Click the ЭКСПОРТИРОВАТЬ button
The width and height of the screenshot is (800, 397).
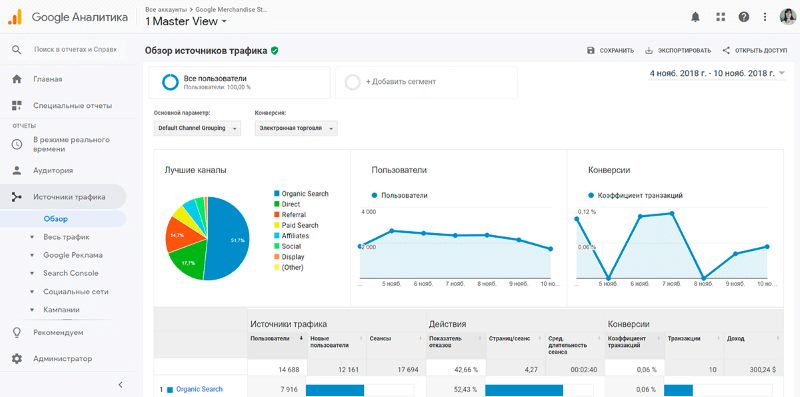(678, 51)
